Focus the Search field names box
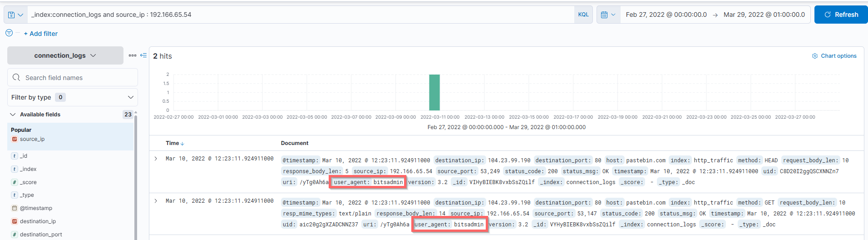Screen dimensions: 868x240 coord(73,77)
